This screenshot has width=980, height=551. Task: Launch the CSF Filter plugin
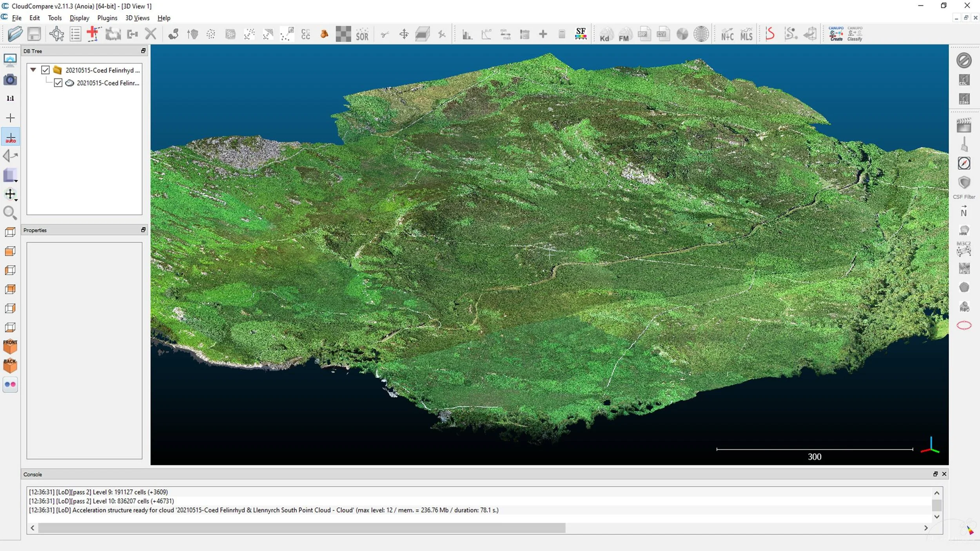(964, 184)
